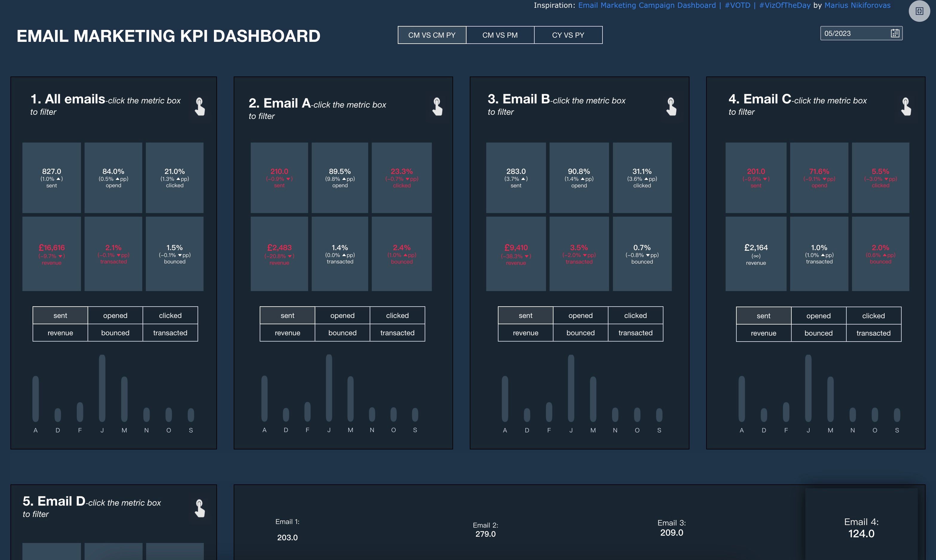
Task: Click the £2,164 revenue box in Email C
Action: 756,254
